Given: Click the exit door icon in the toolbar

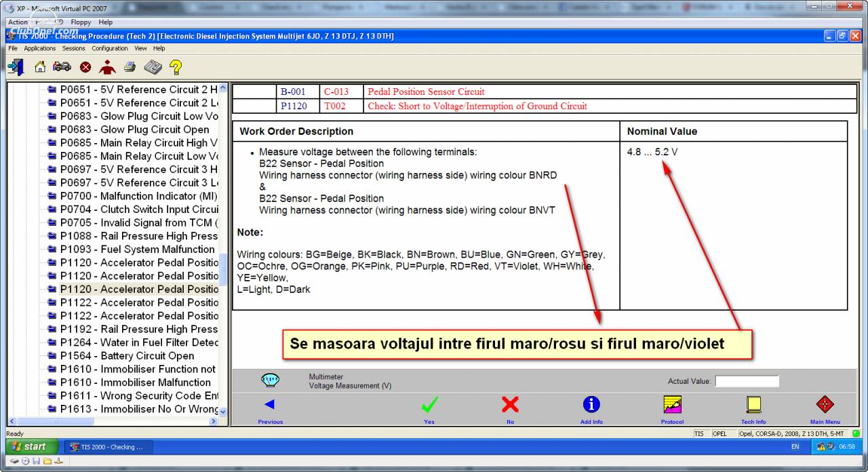Looking at the screenshot, I should [x=16, y=67].
